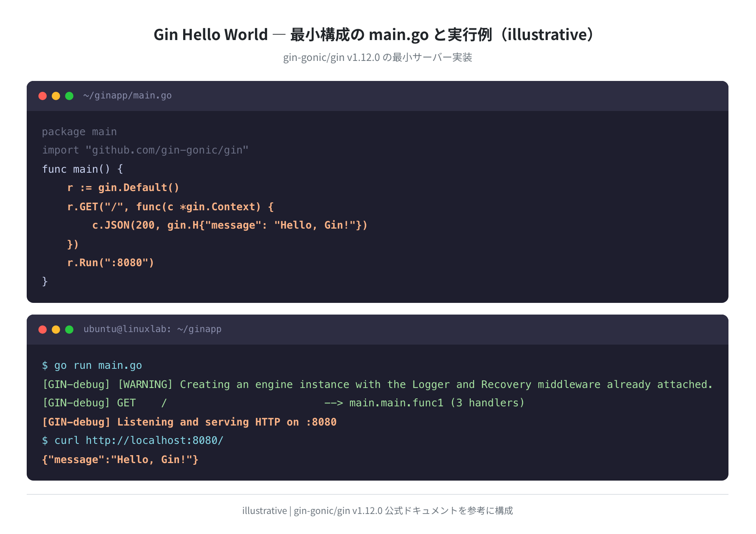Screen dimensions: 756x534
Task: Click the [WARNING] Creating an engine instance line
Action: coord(378,385)
